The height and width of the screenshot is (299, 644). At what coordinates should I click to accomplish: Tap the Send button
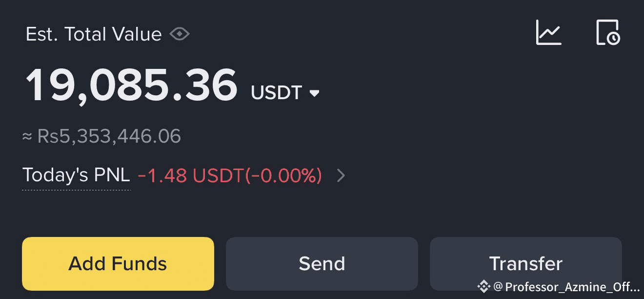(x=322, y=264)
